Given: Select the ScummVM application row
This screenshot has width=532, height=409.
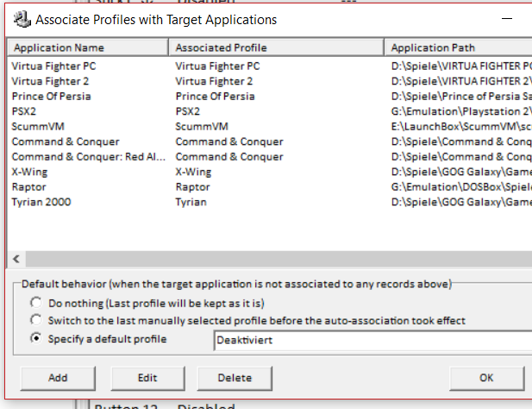Looking at the screenshot, I should pos(38,127).
